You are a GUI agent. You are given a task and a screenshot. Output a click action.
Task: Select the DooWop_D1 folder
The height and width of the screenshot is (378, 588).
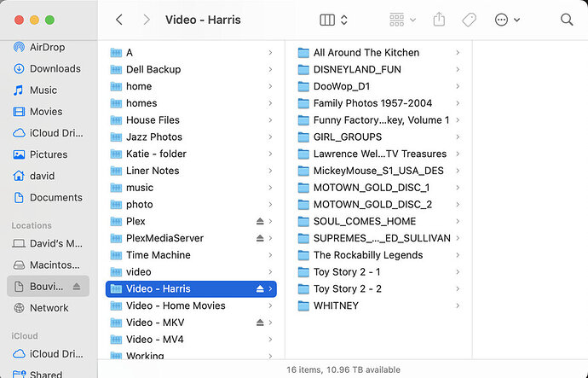pyautogui.click(x=378, y=86)
